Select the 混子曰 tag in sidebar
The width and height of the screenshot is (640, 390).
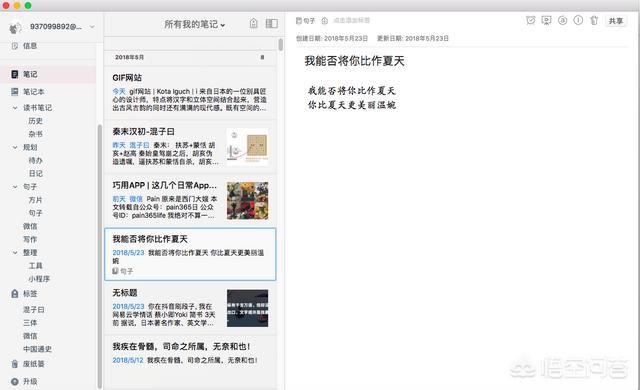pyautogui.click(x=33, y=310)
